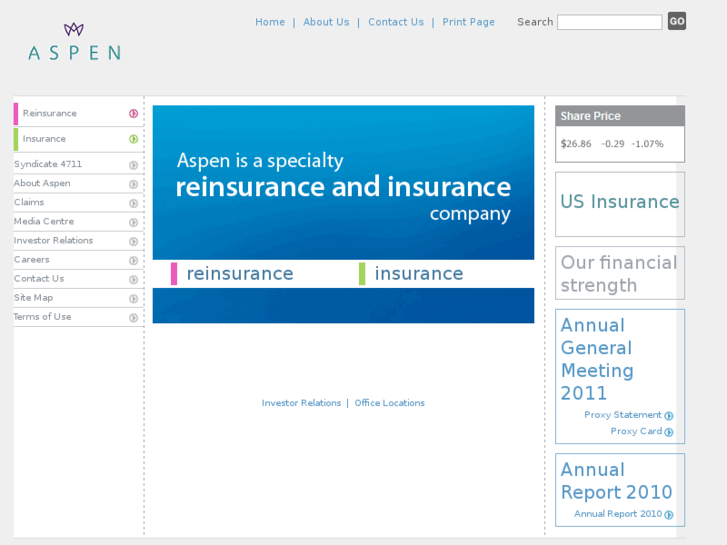Click the GO search button
Image resolution: width=727 pixels, height=545 pixels.
pyautogui.click(x=676, y=21)
